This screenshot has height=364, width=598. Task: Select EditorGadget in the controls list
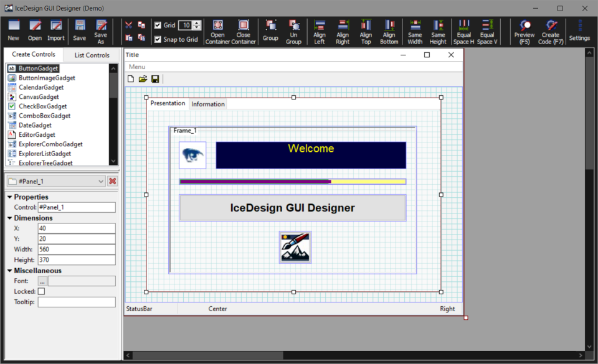pos(37,135)
